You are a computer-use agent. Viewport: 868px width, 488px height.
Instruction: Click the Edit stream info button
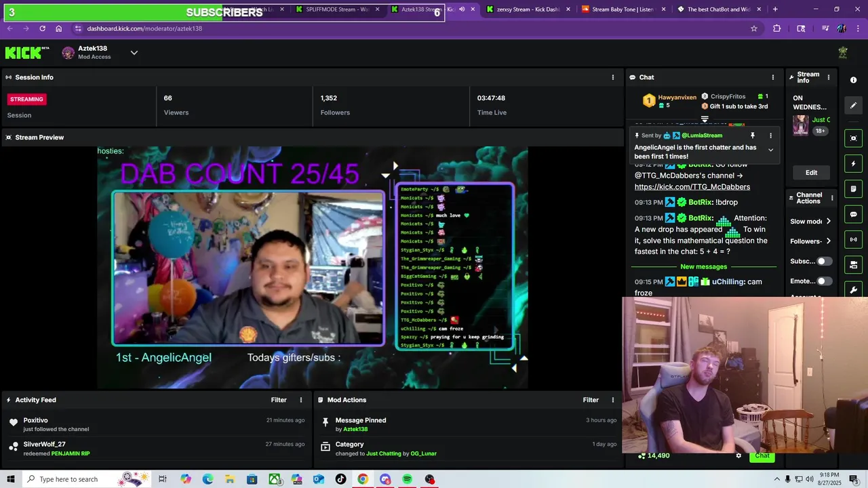click(811, 173)
